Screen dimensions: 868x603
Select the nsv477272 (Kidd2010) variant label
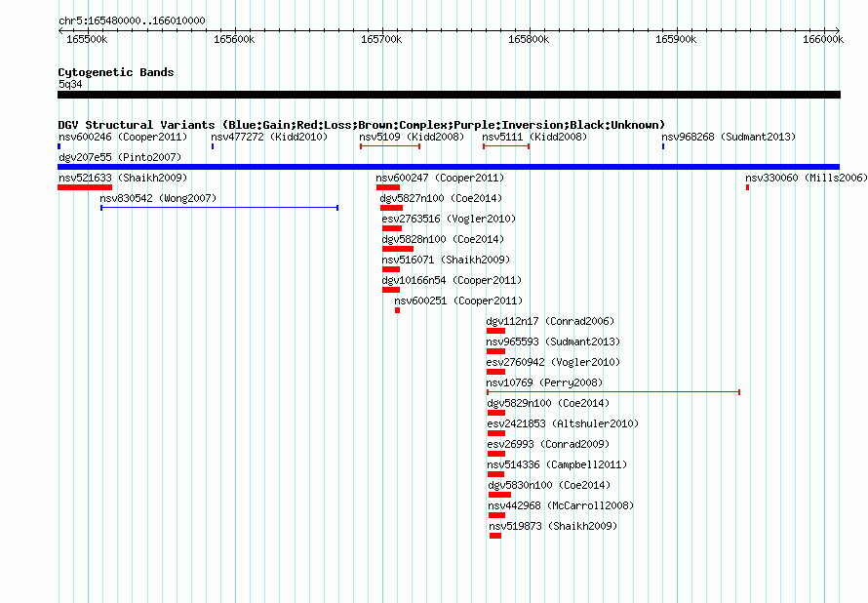coord(269,137)
